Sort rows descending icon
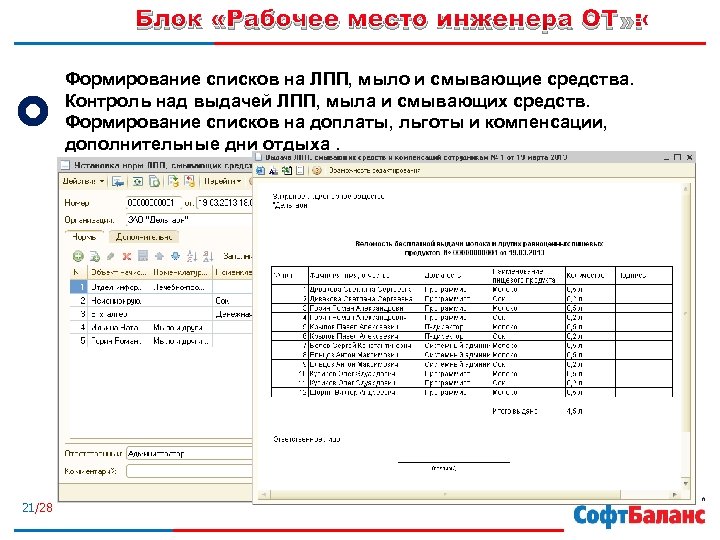Screen dimensions: 720x540 (x=208, y=256)
